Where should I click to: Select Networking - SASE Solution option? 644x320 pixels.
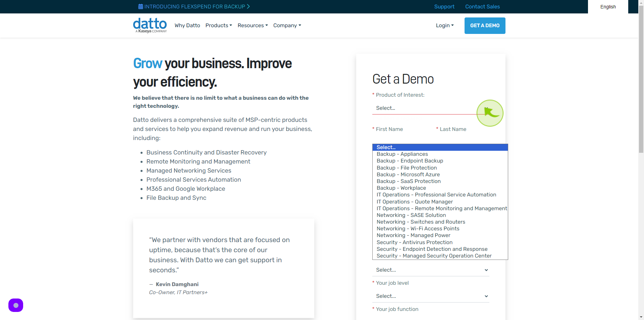tap(440, 215)
